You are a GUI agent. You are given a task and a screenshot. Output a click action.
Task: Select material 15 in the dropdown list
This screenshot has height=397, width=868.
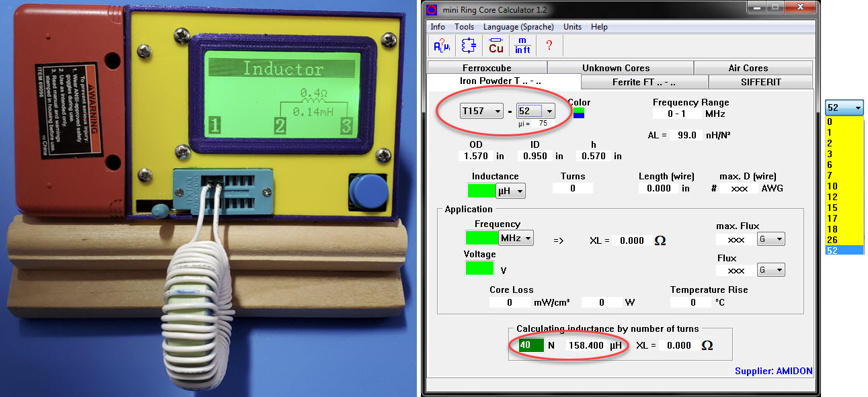point(844,208)
